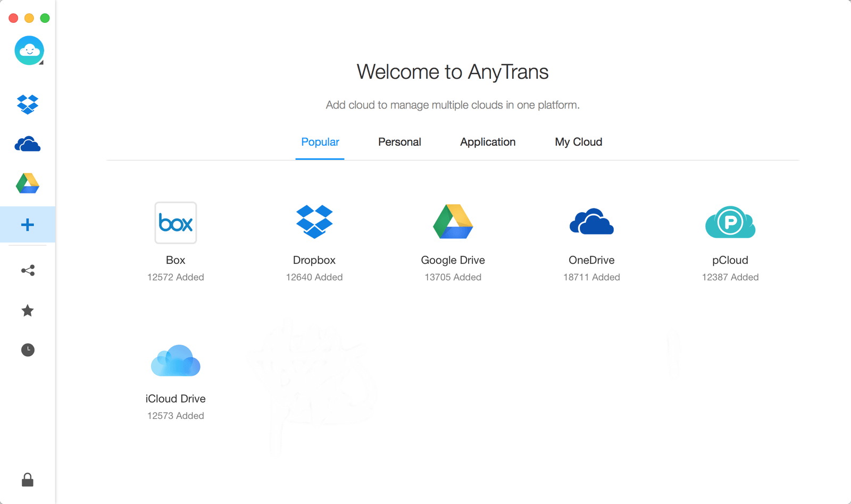Open the AnyTrans cloud account avatar
This screenshot has width=851, height=504.
pos(29,51)
